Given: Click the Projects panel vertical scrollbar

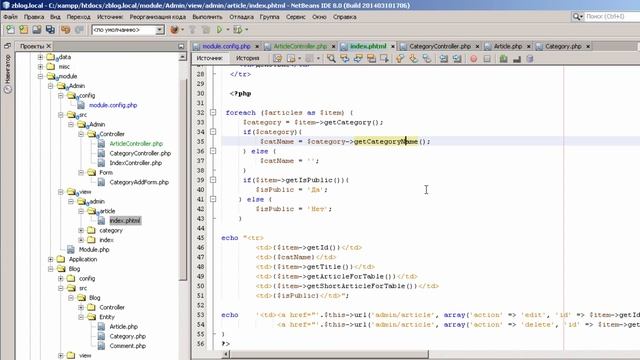Looking at the screenshot, I should [183, 180].
